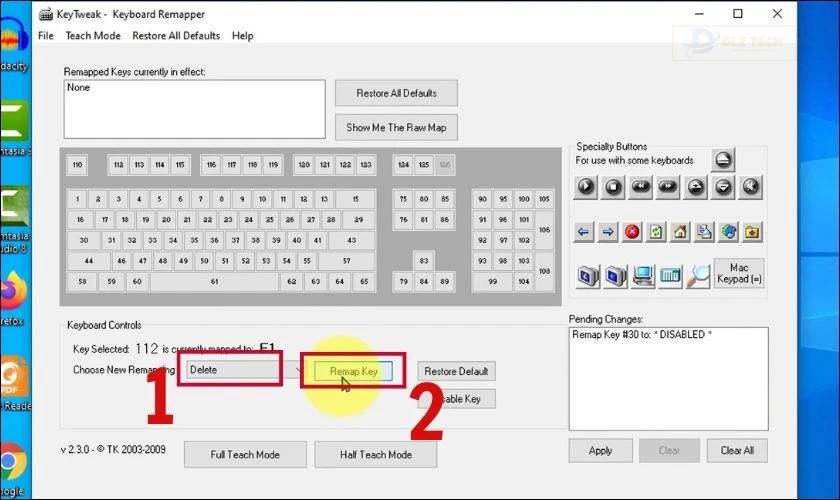Click the first moon monitor Sleep button

click(588, 276)
